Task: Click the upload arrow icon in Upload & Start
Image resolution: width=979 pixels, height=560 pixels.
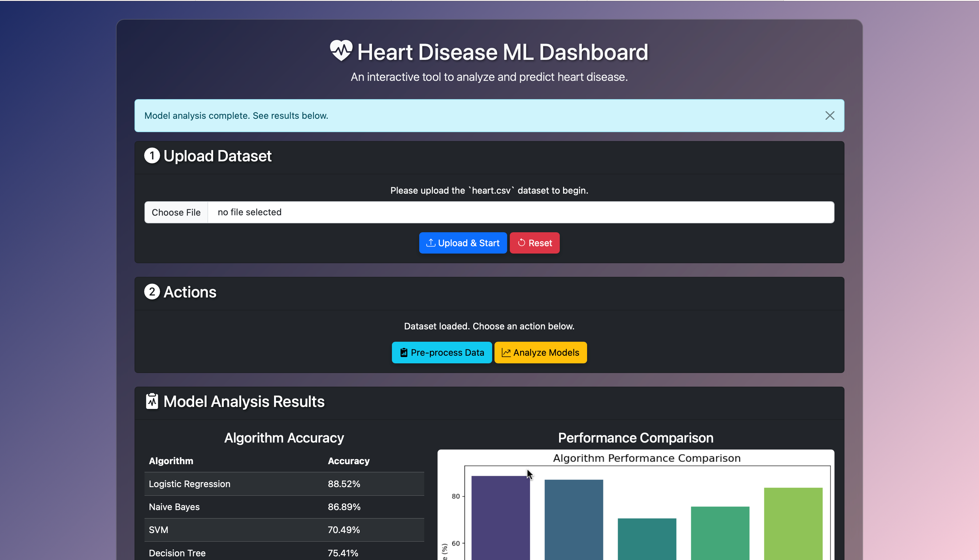Action: pos(431,243)
